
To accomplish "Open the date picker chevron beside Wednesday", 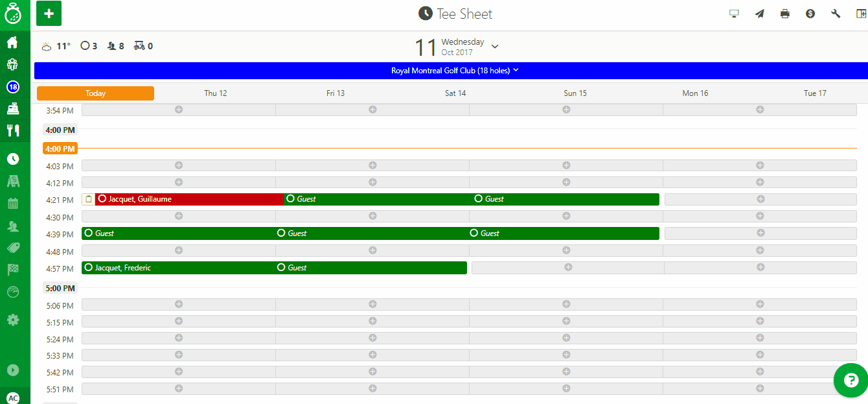I will pyautogui.click(x=495, y=47).
